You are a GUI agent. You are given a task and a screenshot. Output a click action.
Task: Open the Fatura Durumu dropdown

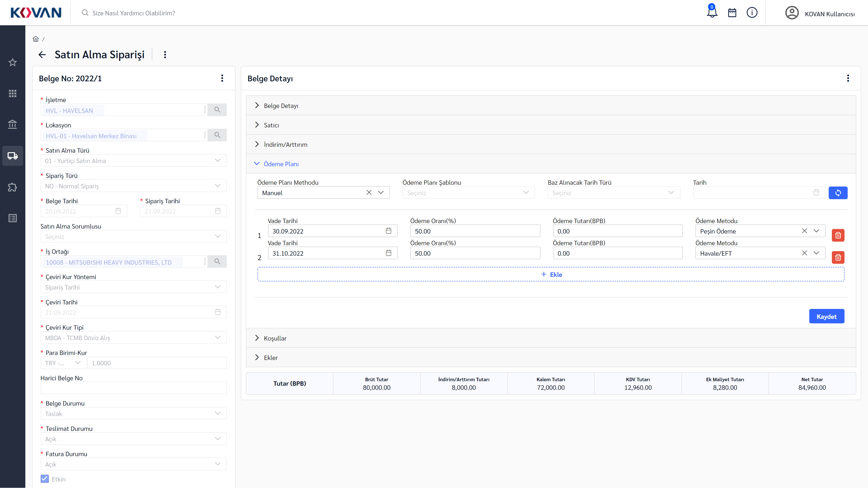134,464
